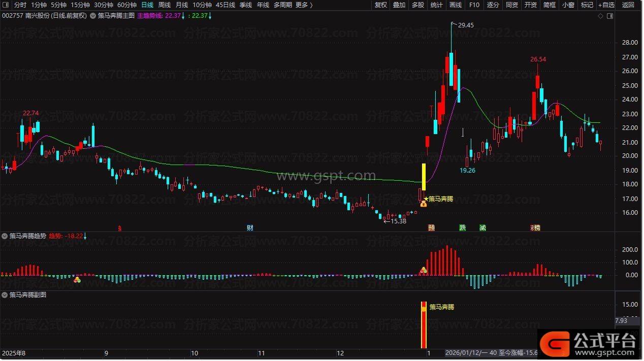Click the diamond icon above the price axis
The image size is (644, 361).
(x=601, y=16)
